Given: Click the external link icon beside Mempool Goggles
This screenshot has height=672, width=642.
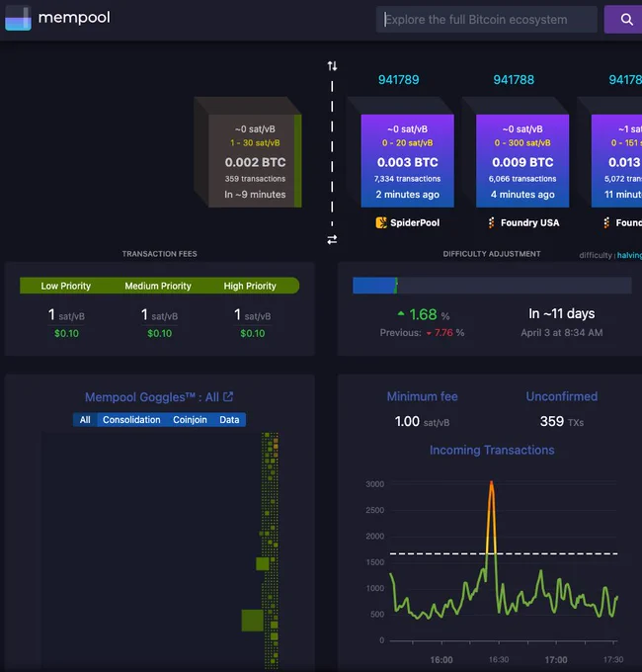Looking at the screenshot, I should click(x=228, y=396).
